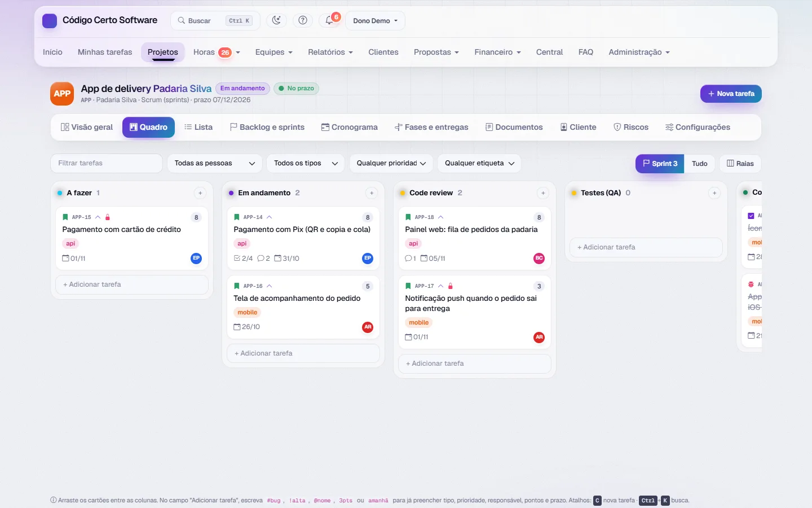Click the green bookmark icon on APP-14

[237, 217]
